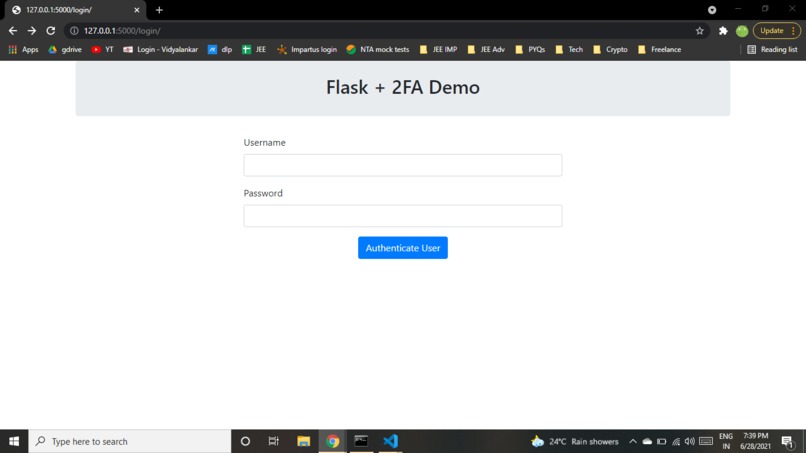Click the address bar URL 127.0.0.1:5000/login/
806x453 pixels.
point(122,31)
